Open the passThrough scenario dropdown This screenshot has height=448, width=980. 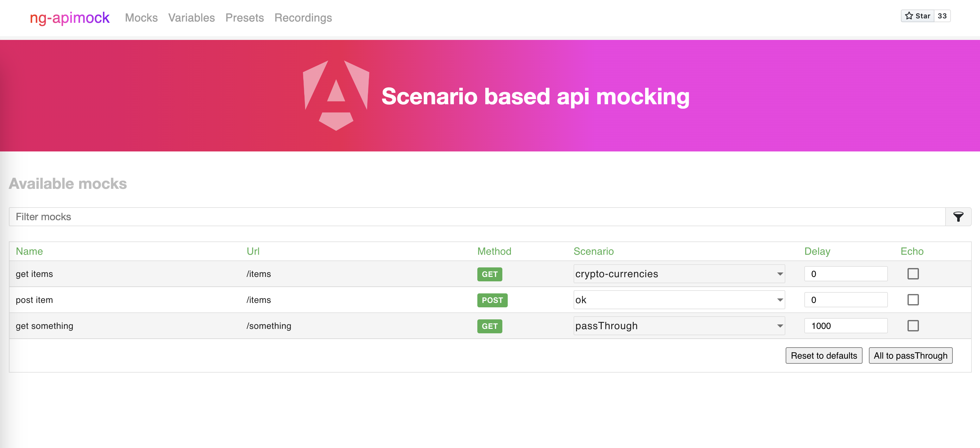(679, 325)
